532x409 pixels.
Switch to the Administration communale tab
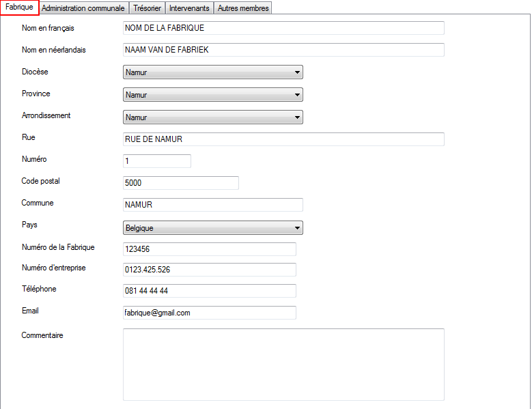pos(83,8)
